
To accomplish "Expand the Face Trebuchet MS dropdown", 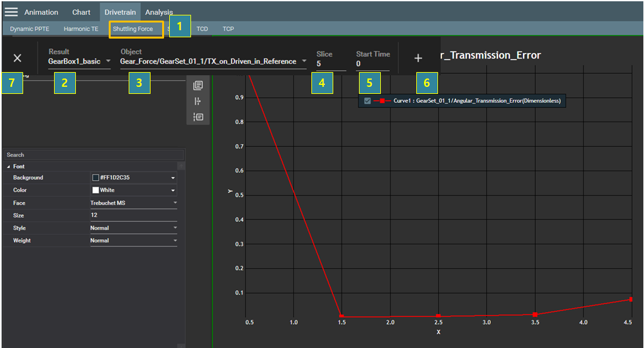I will click(175, 203).
